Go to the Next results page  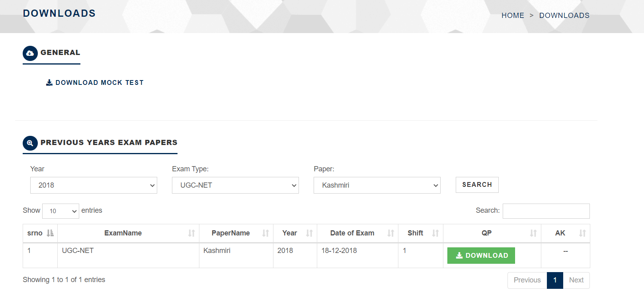coord(576,280)
